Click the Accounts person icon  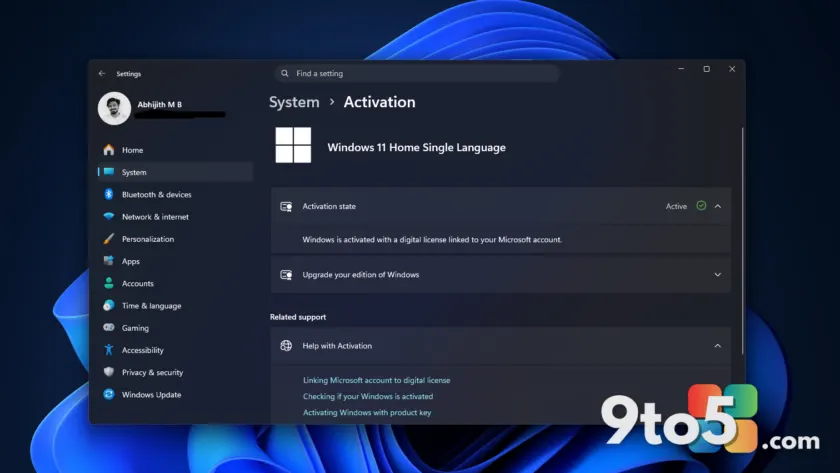tap(109, 283)
